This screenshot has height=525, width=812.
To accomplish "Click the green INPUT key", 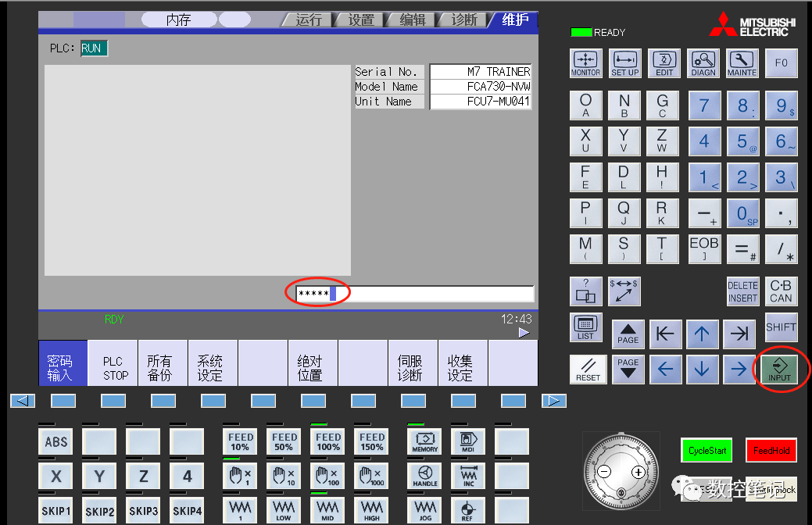I will point(779,370).
